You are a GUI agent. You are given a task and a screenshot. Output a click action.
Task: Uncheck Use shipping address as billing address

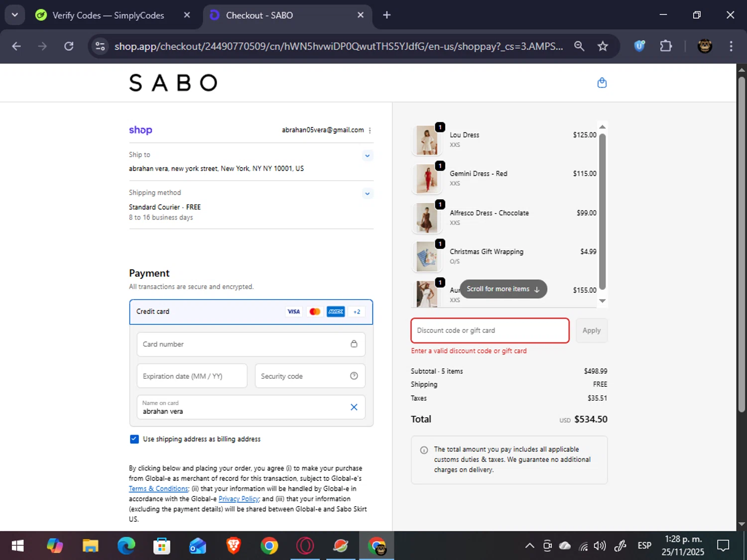[134, 439]
